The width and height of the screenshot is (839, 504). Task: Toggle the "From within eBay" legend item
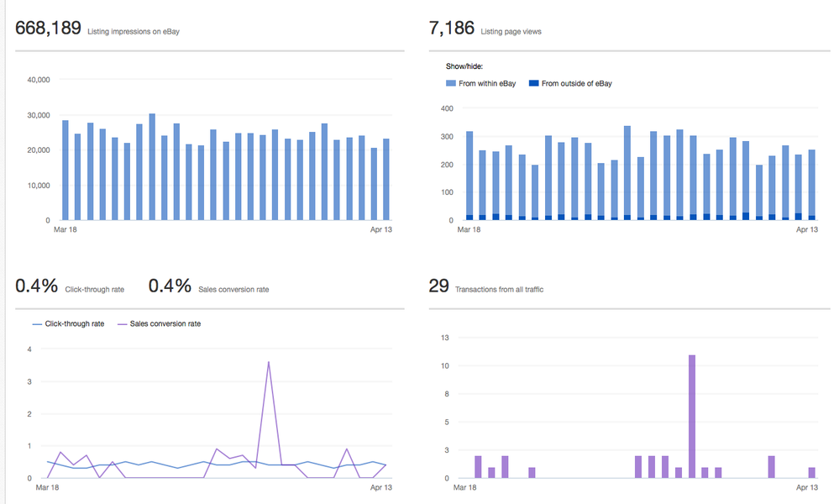click(486, 83)
